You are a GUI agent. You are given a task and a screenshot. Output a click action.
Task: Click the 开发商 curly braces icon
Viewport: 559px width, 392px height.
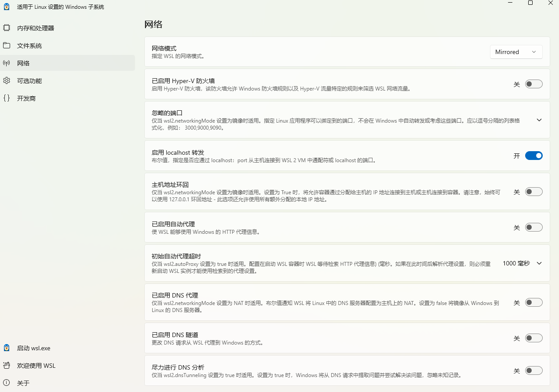pyautogui.click(x=7, y=98)
